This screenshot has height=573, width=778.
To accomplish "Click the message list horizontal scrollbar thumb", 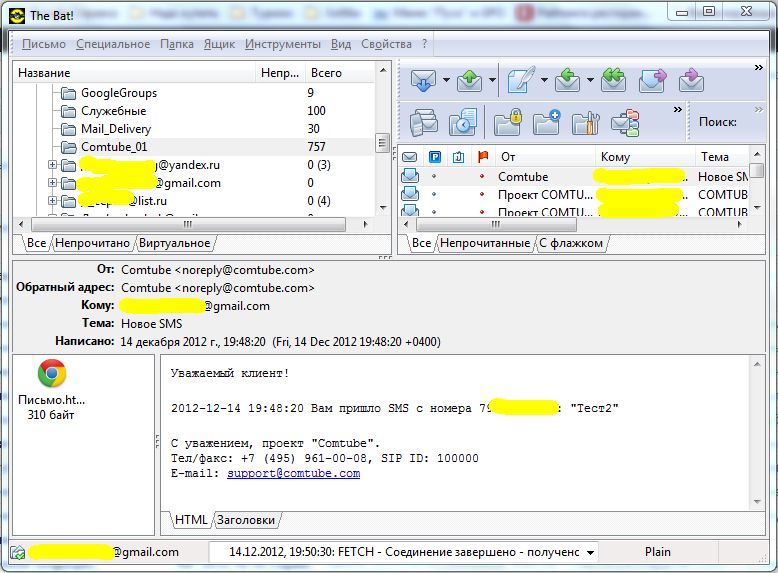I will 496,224.
